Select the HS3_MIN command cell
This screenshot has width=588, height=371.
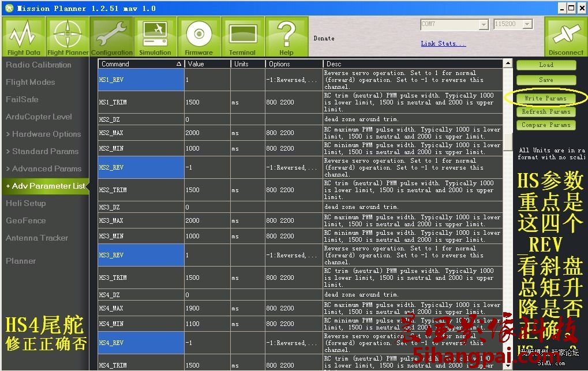coord(141,237)
